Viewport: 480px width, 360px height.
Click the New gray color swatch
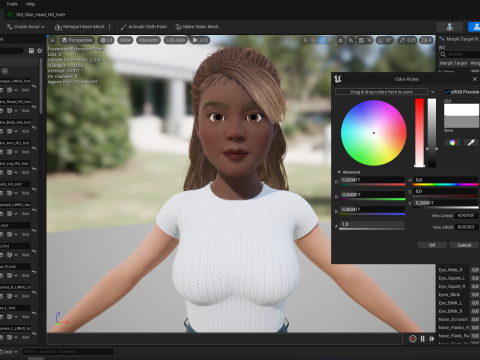click(461, 122)
